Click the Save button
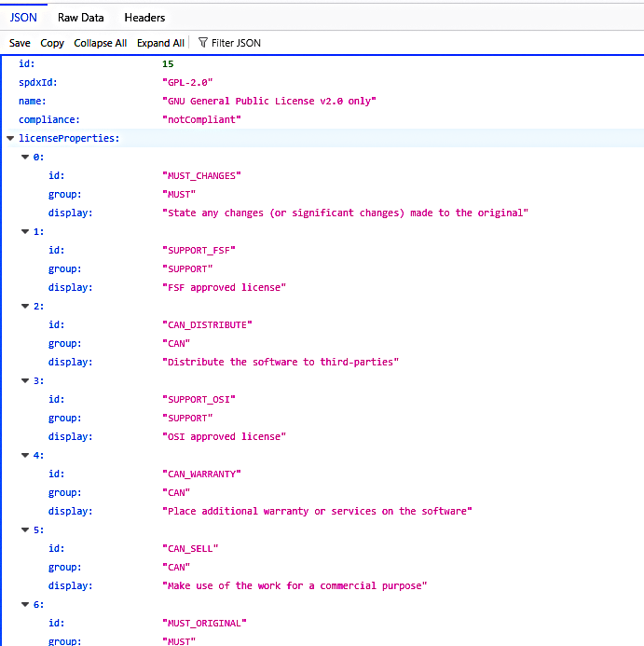The width and height of the screenshot is (644, 646). pos(20,43)
